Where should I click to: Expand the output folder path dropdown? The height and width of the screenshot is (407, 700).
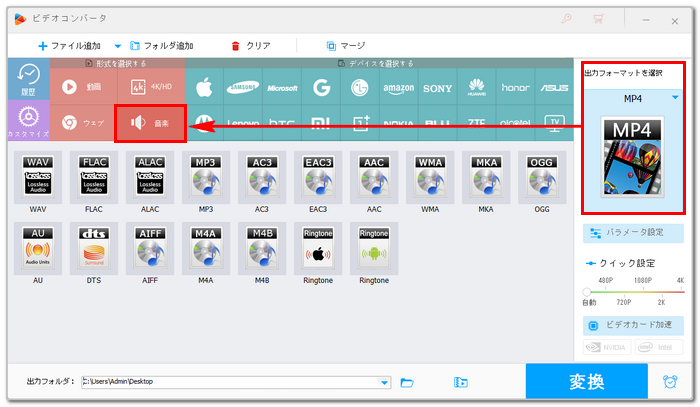(385, 382)
